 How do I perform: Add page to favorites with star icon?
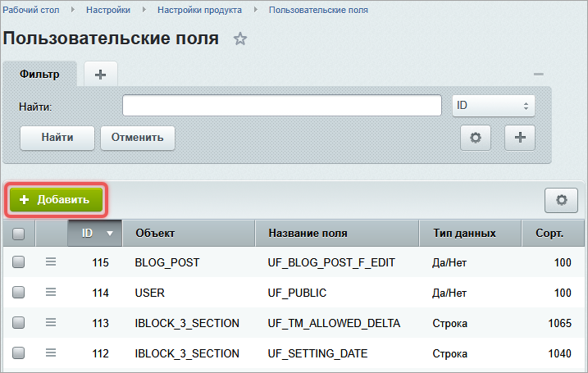click(x=240, y=39)
